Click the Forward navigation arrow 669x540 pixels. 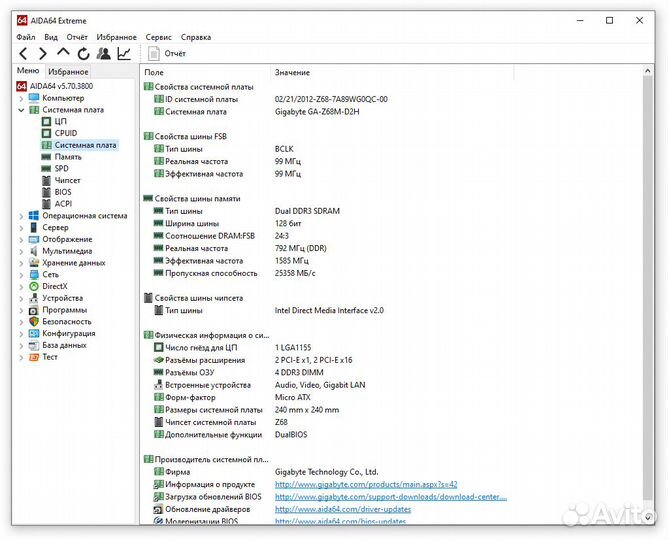43,53
